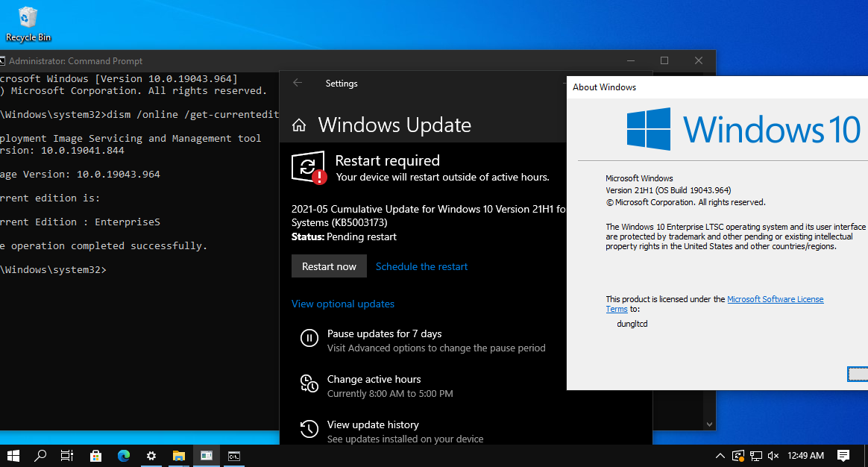
Task: Click the restart required status icon
Action: coord(309,167)
